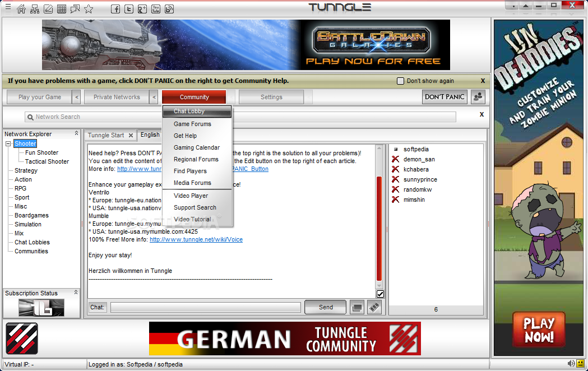588x371 pixels.
Task: Open the calendar grid toolbar icon
Action: (x=62, y=9)
